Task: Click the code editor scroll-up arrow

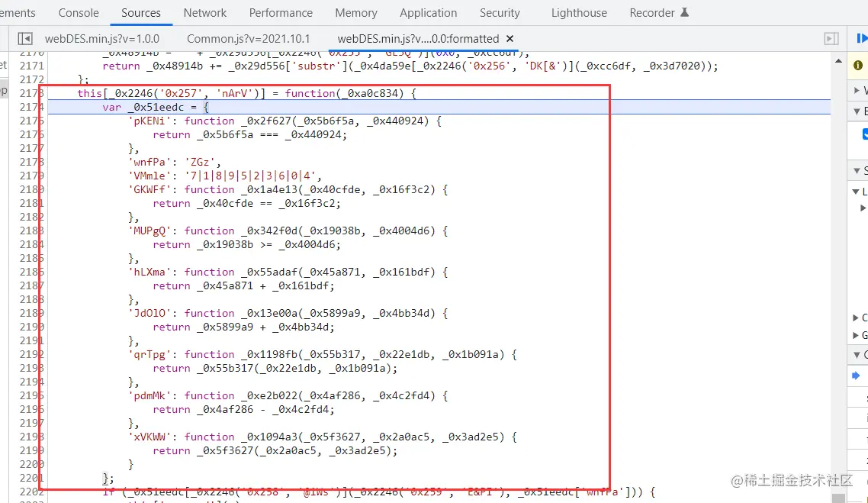Action: click(839, 60)
